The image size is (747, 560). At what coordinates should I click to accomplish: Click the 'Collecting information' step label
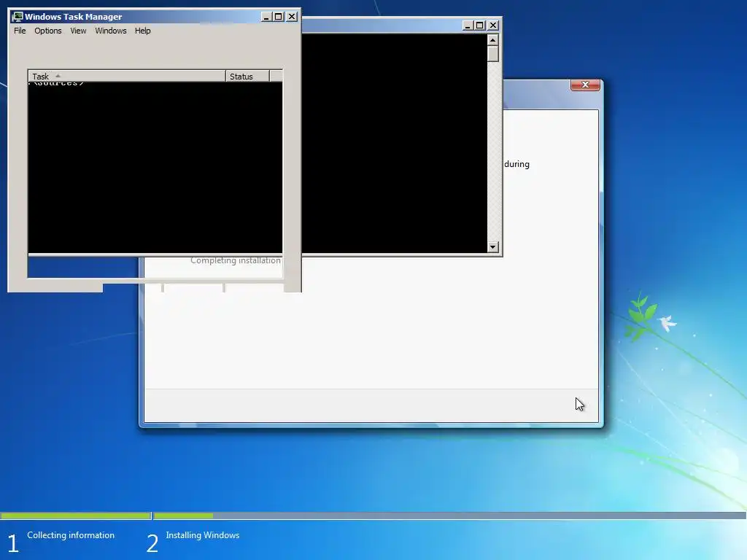(71, 535)
